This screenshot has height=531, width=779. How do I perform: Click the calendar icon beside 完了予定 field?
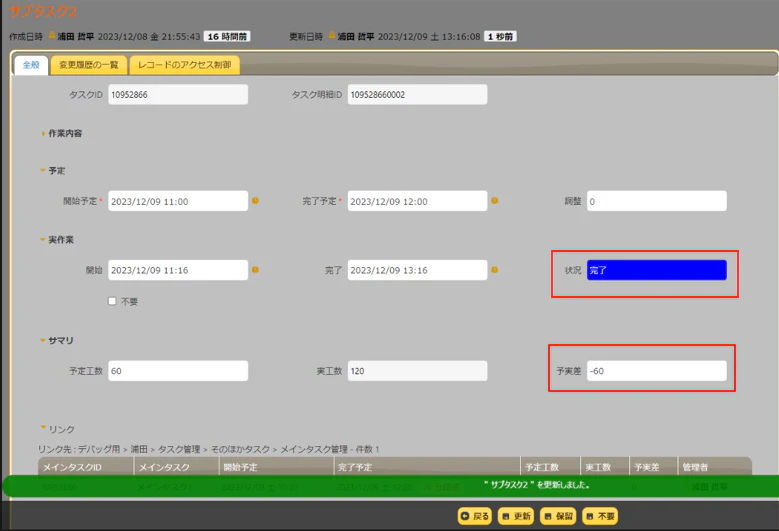494,201
